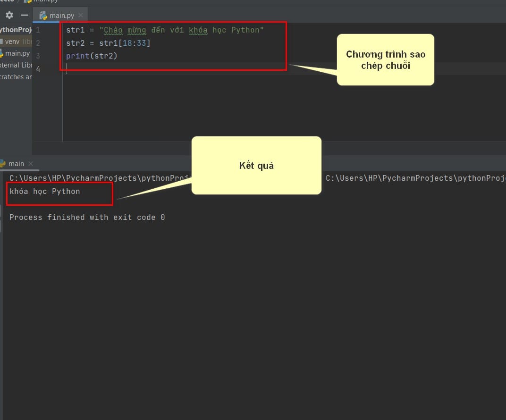The height and width of the screenshot is (420, 506).
Task: Select the main tab in the Run panel
Action: click(x=16, y=164)
